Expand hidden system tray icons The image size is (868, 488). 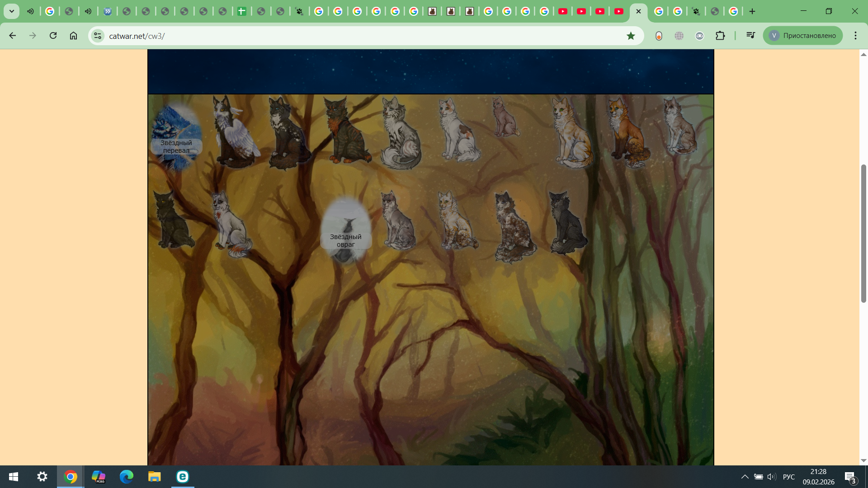(745, 477)
